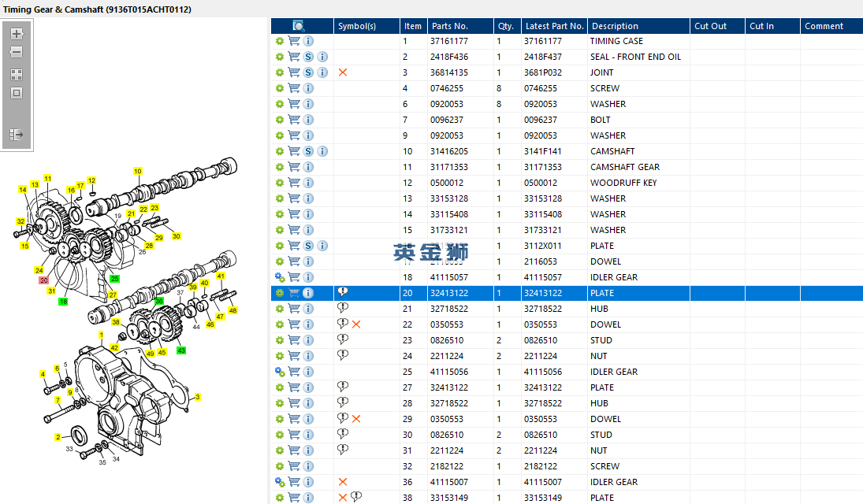Click callout 48 in the diagram
This screenshot has height=504, width=863.
point(232,310)
